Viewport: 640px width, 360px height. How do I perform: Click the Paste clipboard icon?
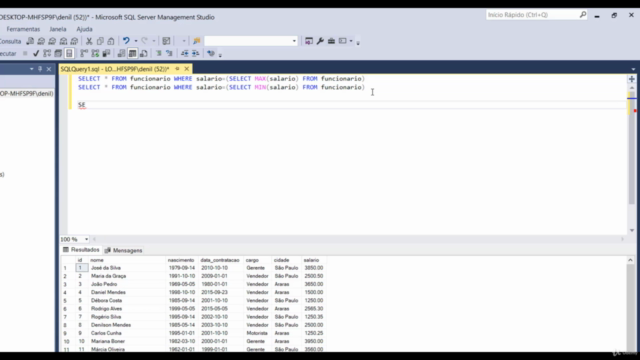111,41
